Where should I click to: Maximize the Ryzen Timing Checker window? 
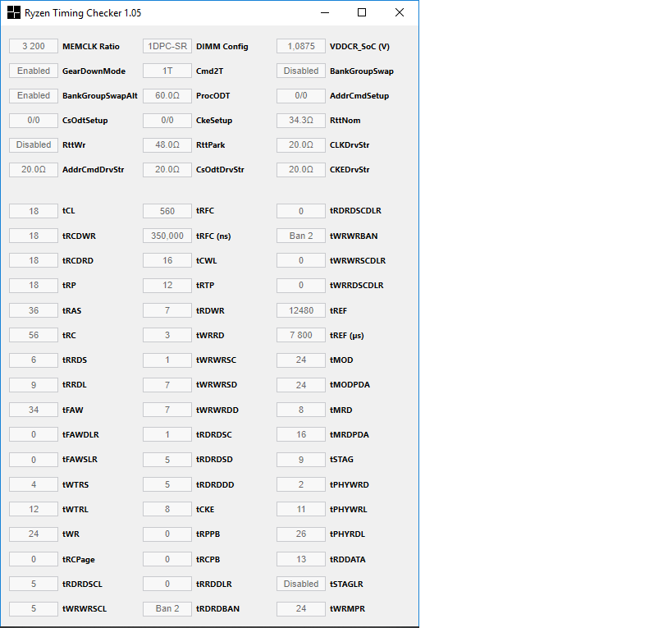point(362,13)
